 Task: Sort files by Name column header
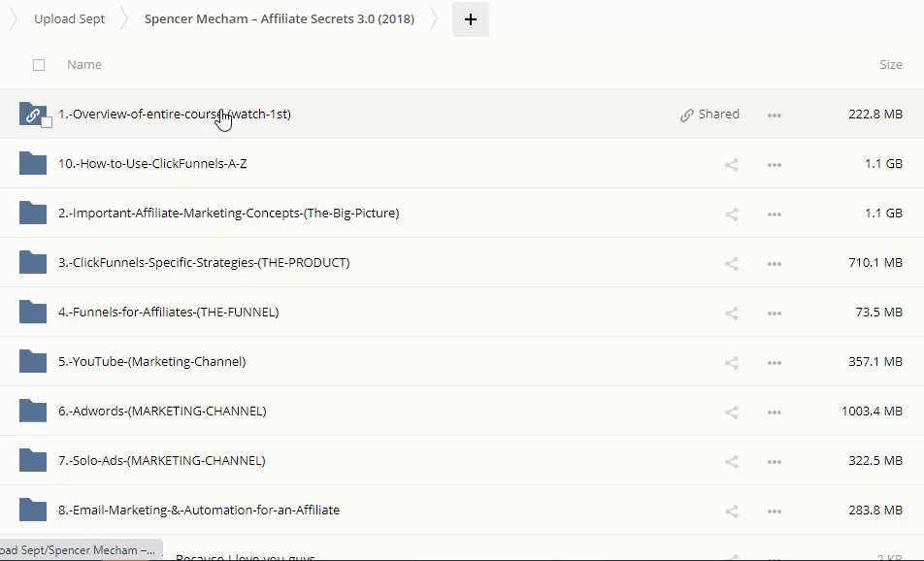[84, 65]
